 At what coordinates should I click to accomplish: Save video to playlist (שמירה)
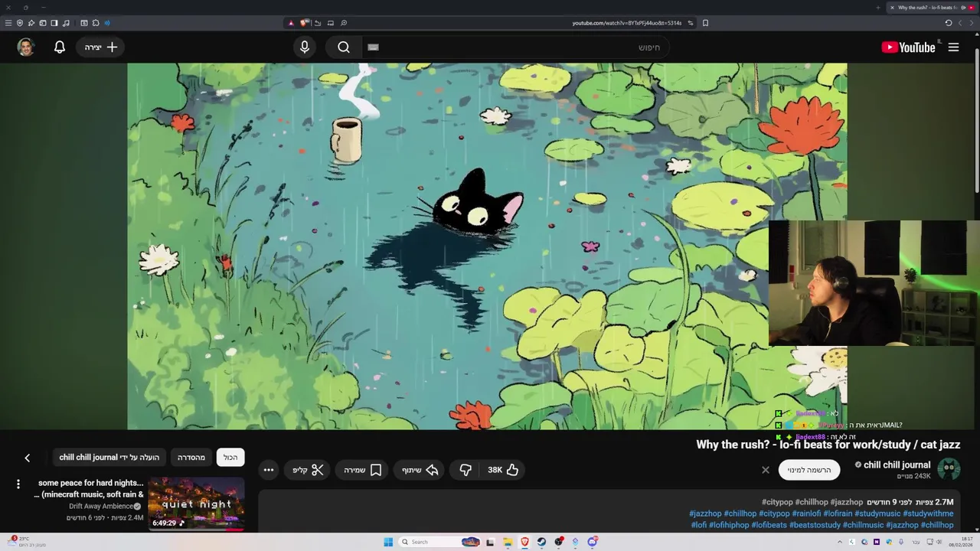tap(363, 470)
